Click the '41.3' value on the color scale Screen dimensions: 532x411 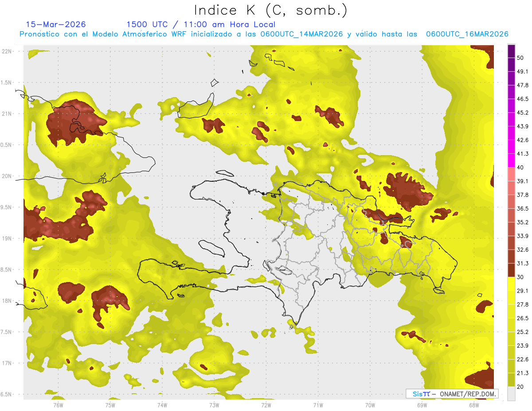[x=522, y=154]
